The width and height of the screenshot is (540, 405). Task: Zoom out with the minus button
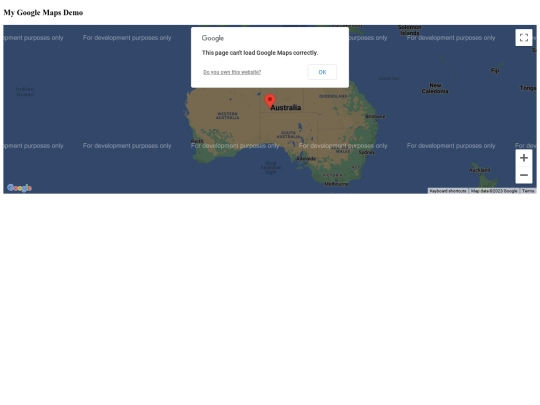(x=524, y=175)
